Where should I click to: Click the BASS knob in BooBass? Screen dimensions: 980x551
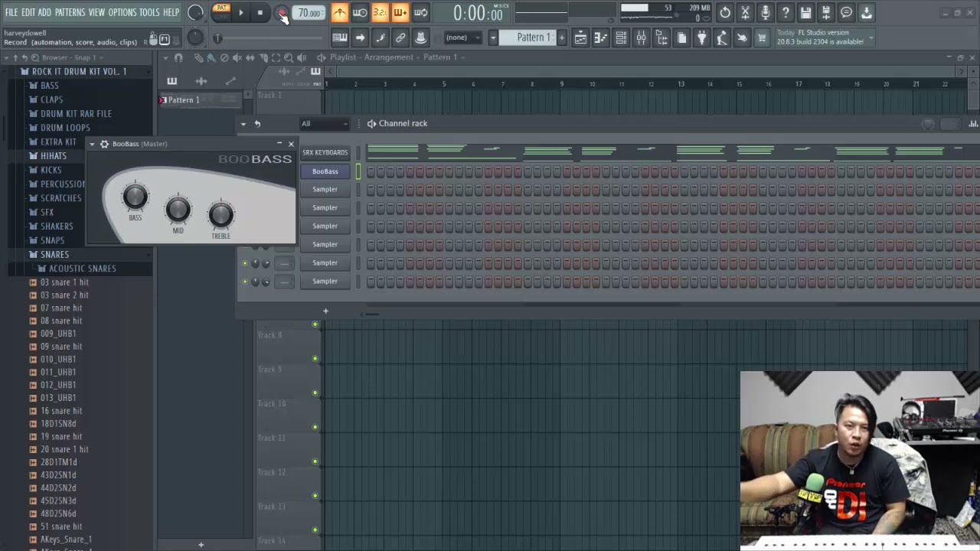pos(135,197)
